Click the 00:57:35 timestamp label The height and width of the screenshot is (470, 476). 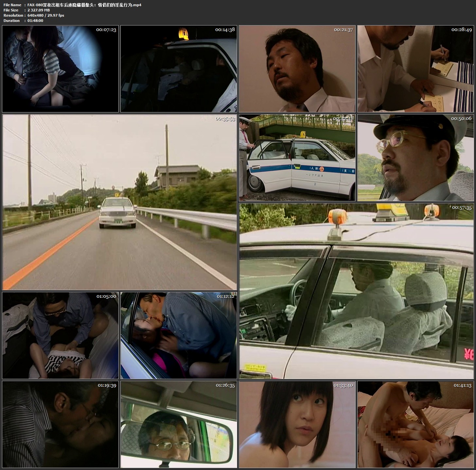(x=462, y=208)
